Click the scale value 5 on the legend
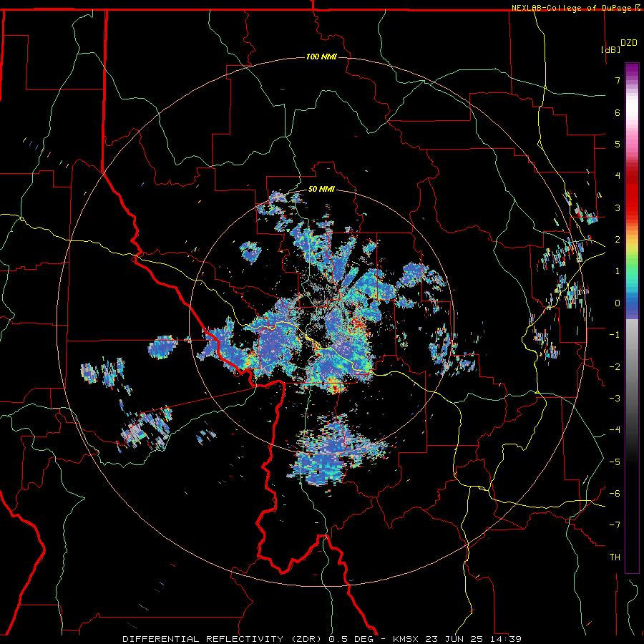This screenshot has height=644, width=644. [x=618, y=144]
